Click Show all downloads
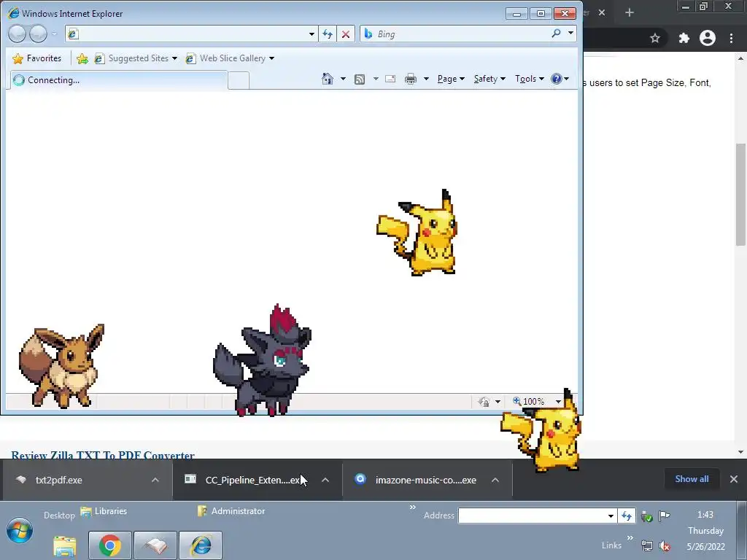Viewport: 747px width, 560px height. point(692,479)
